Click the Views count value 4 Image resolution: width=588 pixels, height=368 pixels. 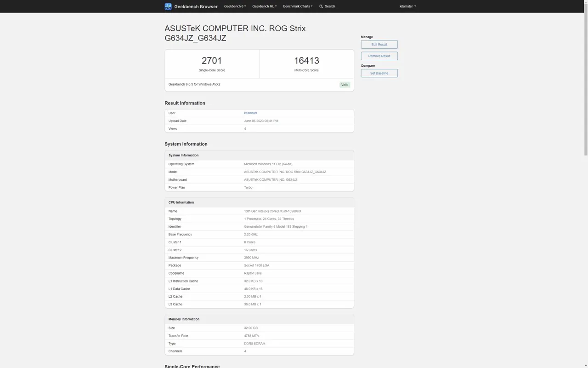point(245,129)
